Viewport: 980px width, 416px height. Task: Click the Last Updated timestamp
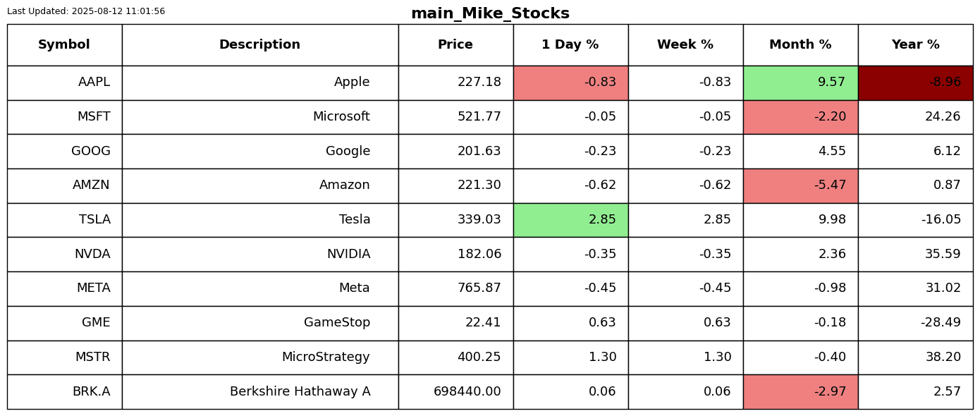pos(86,11)
